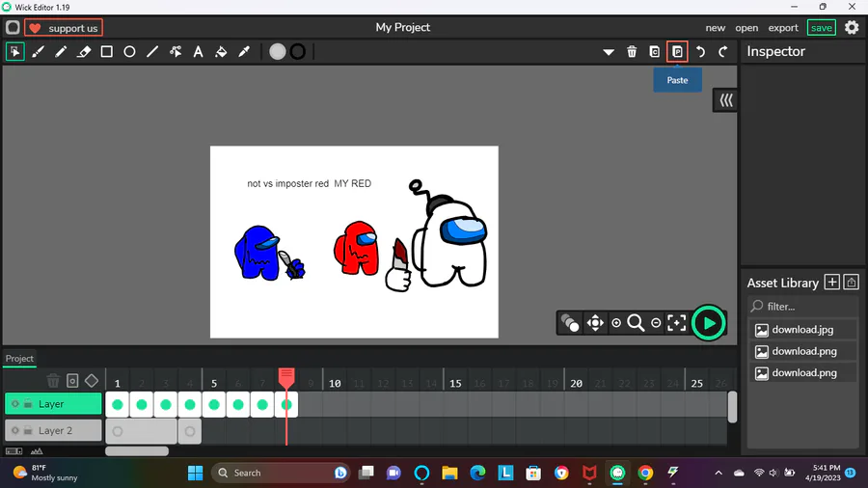The width and height of the screenshot is (868, 488).
Task: Click the timeline delete layer trash icon
Action: click(x=53, y=381)
